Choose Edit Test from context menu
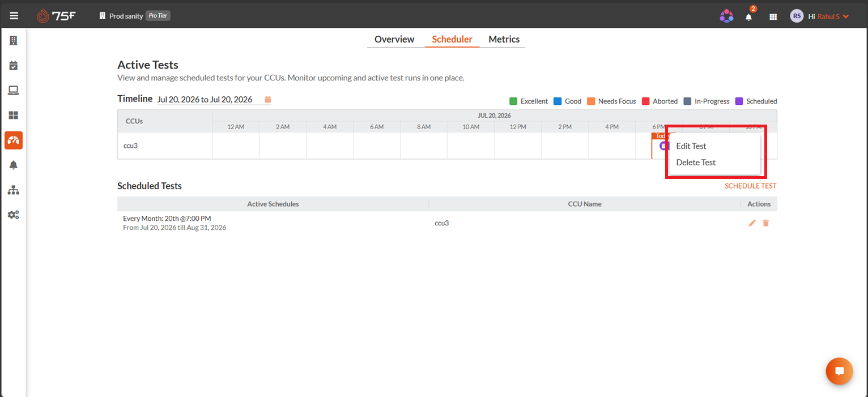Screen dimensions: 868x397 coord(691,146)
